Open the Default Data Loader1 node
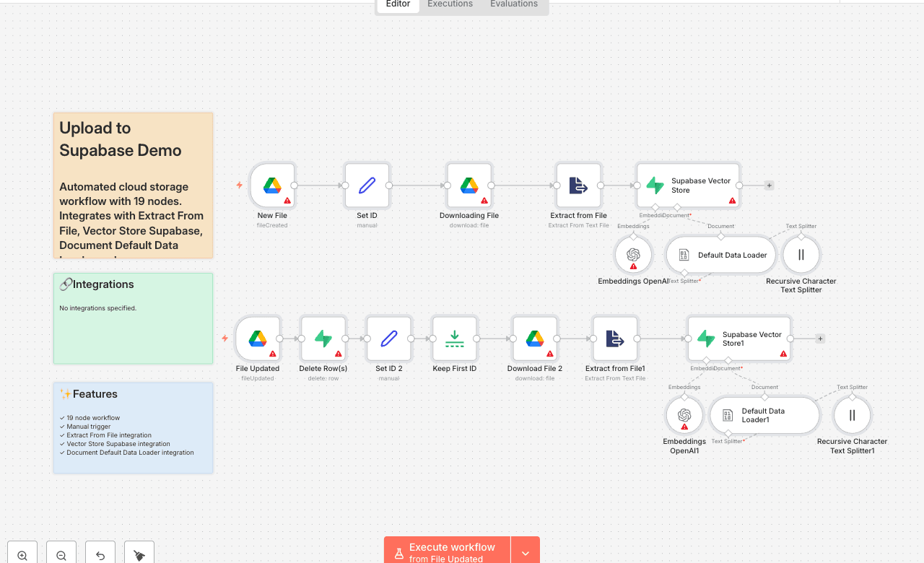The image size is (924, 563). coord(764,415)
